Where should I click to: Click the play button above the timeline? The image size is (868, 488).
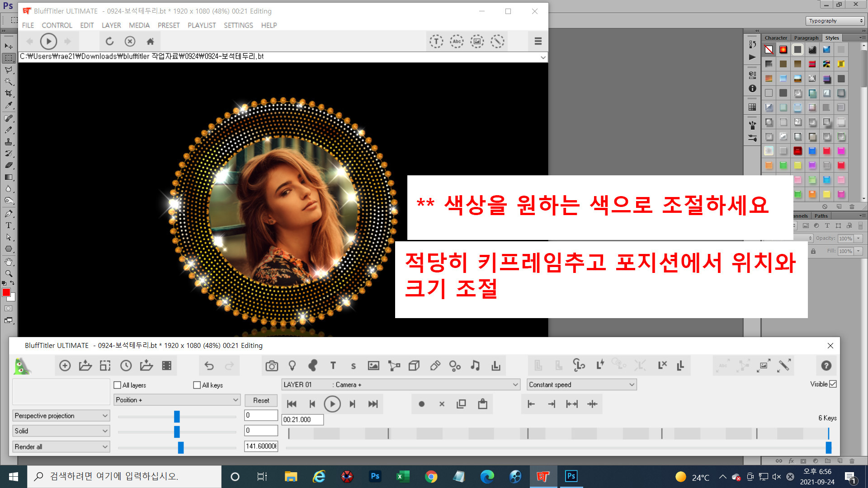point(332,404)
